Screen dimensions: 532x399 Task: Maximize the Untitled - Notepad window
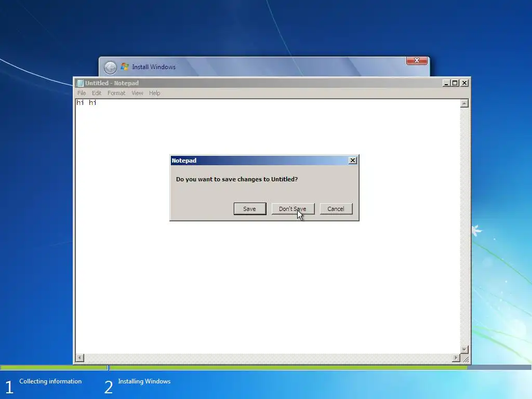pyautogui.click(x=455, y=83)
